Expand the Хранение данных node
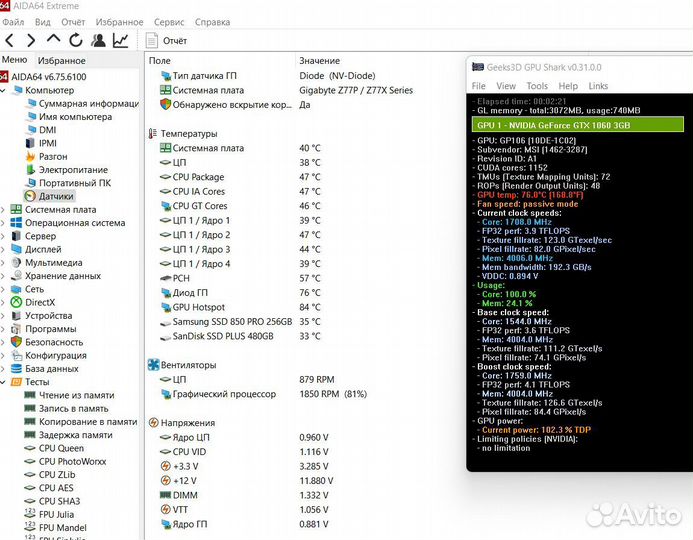This screenshot has height=540, width=693. coord(3,276)
